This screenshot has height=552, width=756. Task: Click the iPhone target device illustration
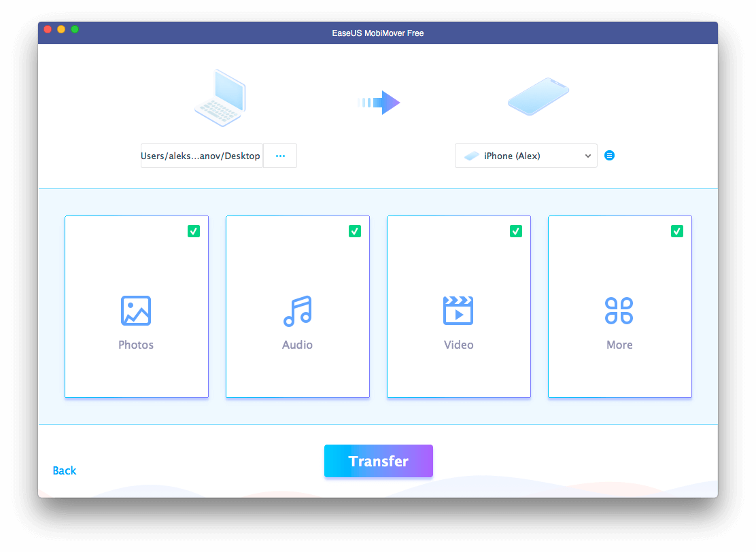[538, 97]
